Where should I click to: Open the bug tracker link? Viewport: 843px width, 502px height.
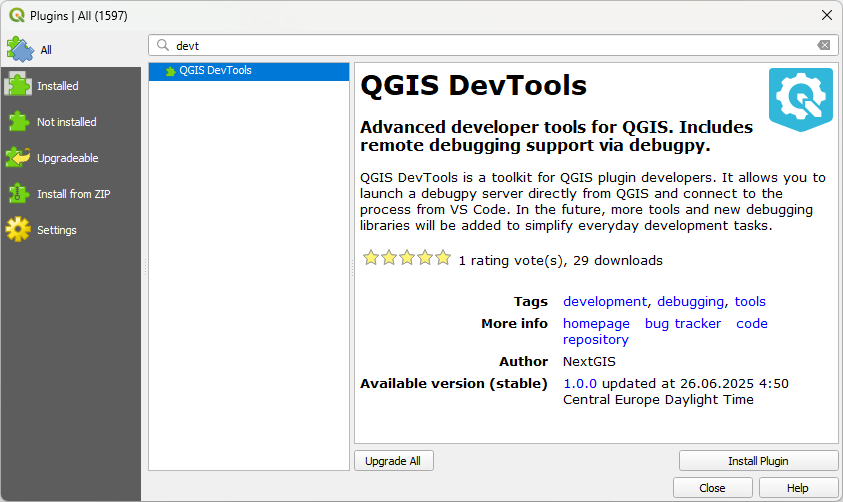coord(683,324)
